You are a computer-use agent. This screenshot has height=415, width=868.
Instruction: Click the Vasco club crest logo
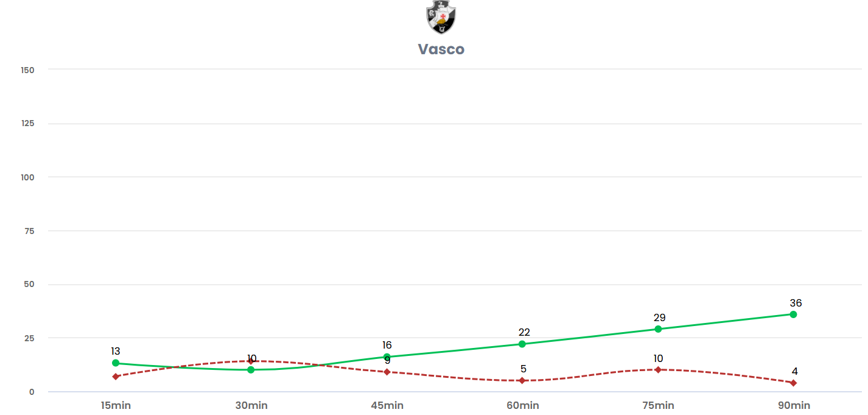(441, 17)
